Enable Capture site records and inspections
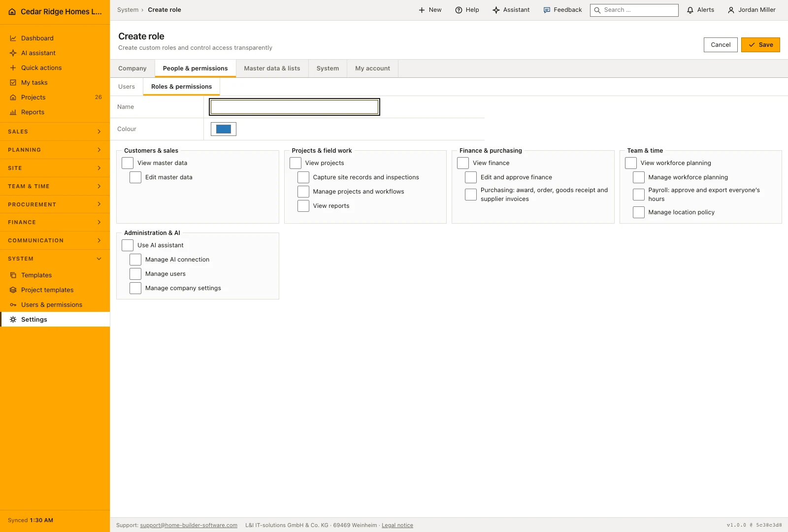 pyautogui.click(x=303, y=177)
